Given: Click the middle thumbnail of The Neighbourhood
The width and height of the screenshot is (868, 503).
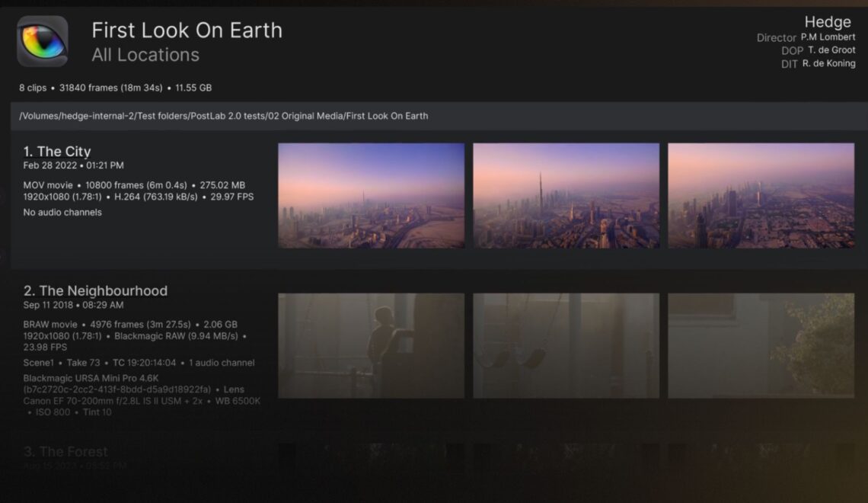Looking at the screenshot, I should point(566,345).
